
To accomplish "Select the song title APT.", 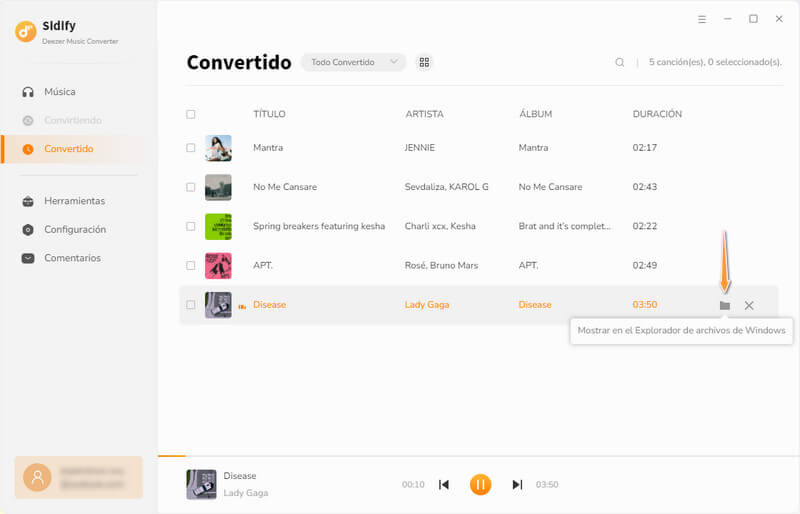I will pyautogui.click(x=263, y=266).
